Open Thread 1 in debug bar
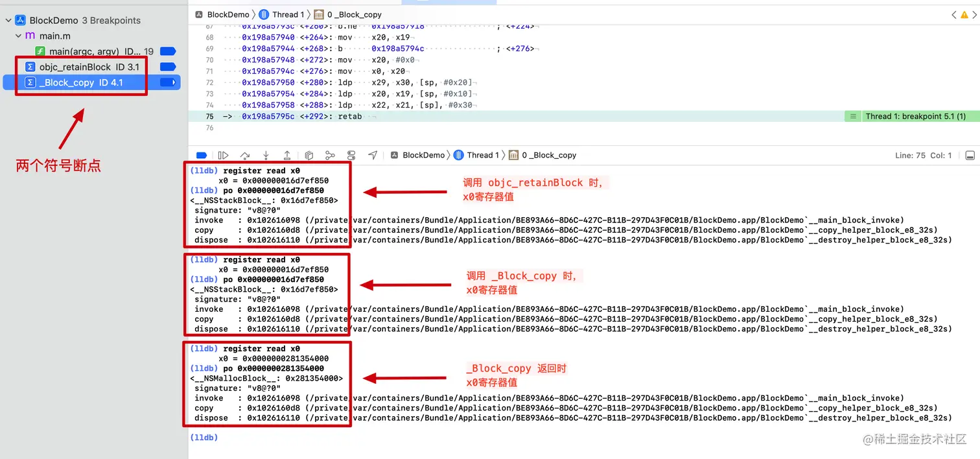 pyautogui.click(x=483, y=155)
